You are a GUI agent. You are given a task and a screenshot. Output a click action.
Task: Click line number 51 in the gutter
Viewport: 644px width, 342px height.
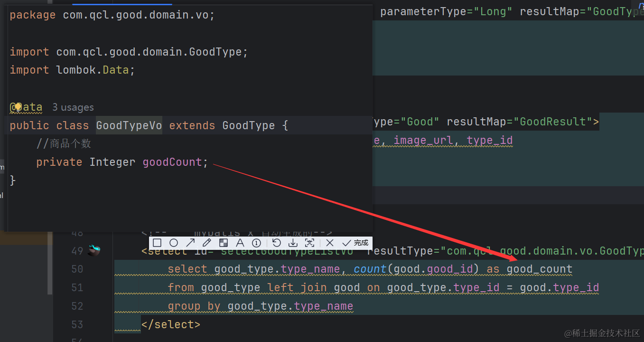coord(77,288)
